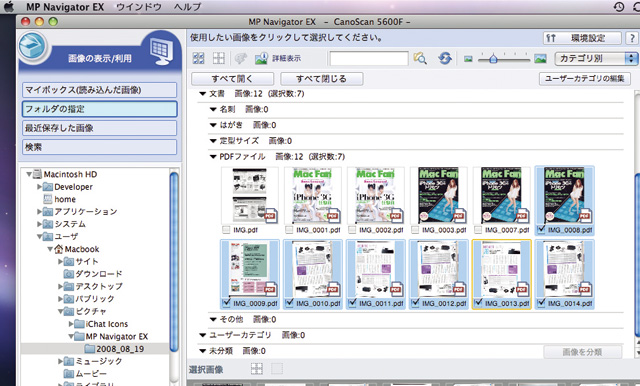The image size is (640, 386).
Task: Click the large thumbnail size icon
Action: 540,59
